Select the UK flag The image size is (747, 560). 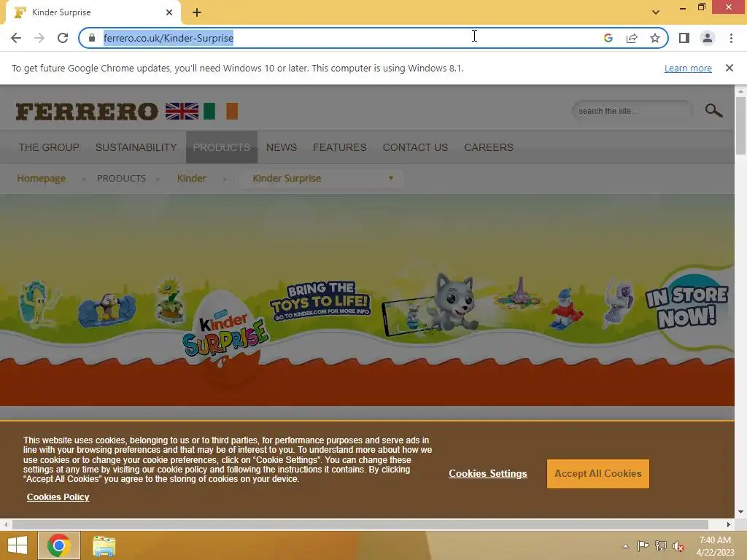pyautogui.click(x=182, y=112)
